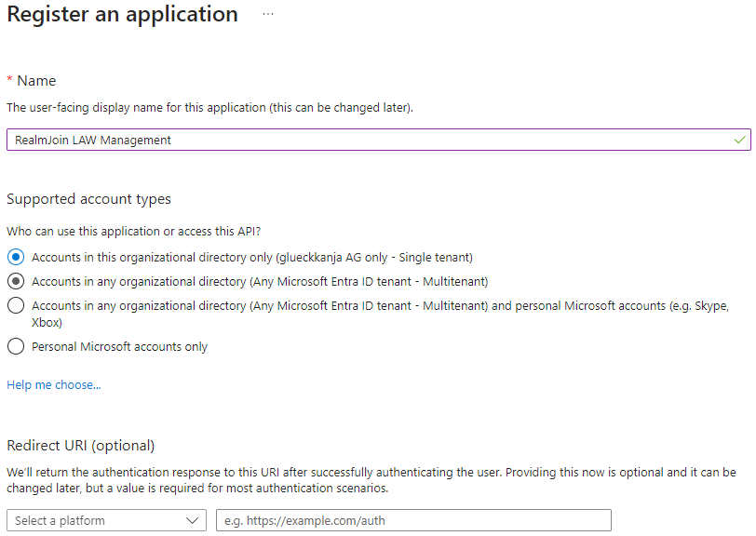Select Multitenant and personal Microsoft accounts option
756x536 pixels.
click(15, 305)
